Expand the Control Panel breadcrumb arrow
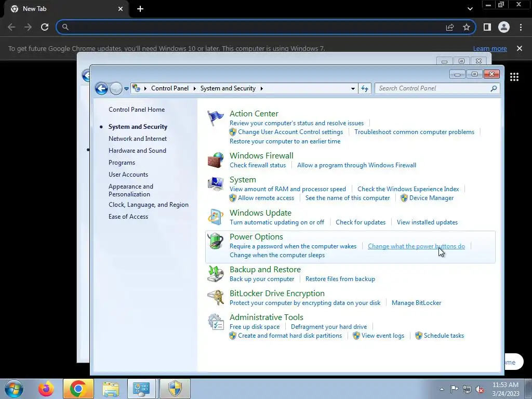 click(194, 88)
